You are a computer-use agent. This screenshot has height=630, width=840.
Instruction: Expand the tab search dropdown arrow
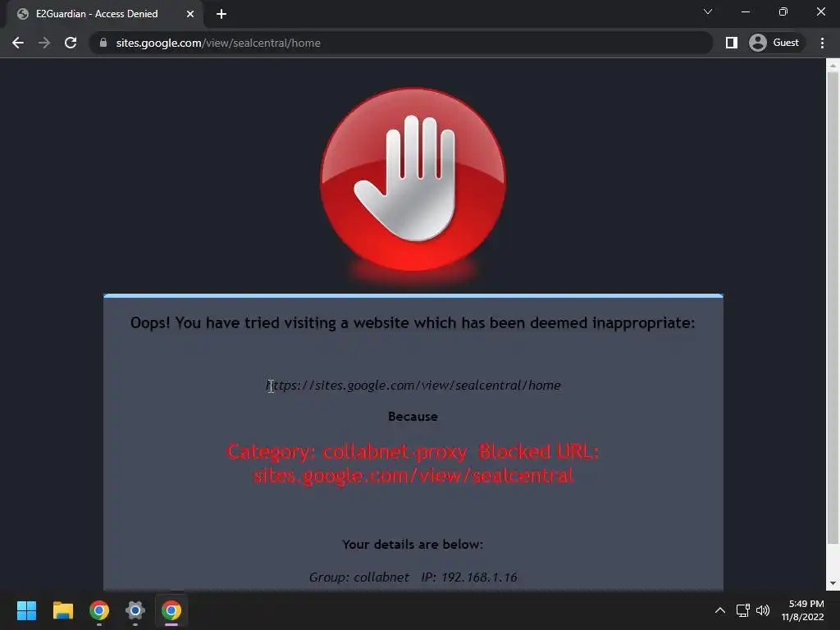pyautogui.click(x=708, y=11)
